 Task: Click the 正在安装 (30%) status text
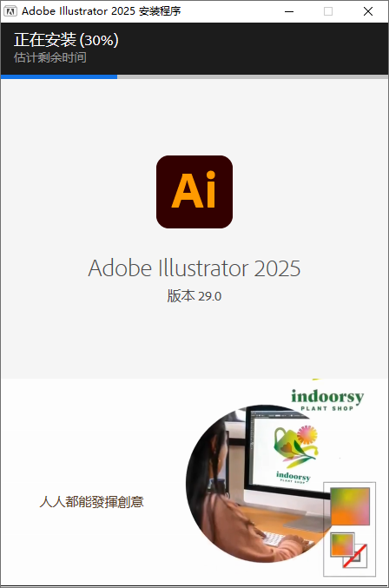[66, 40]
